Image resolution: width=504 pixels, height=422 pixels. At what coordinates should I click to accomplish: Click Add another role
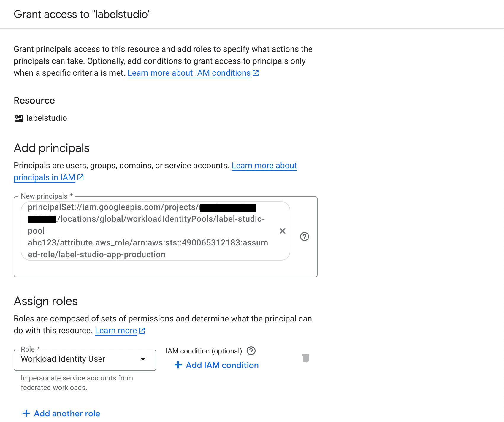[x=67, y=413]
